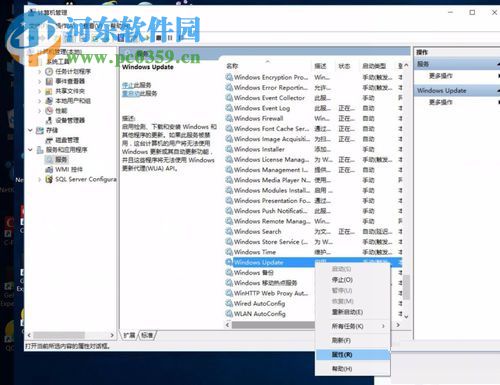Choose 刷新(F) in the context menu
The height and width of the screenshot is (385, 500).
click(x=353, y=340)
